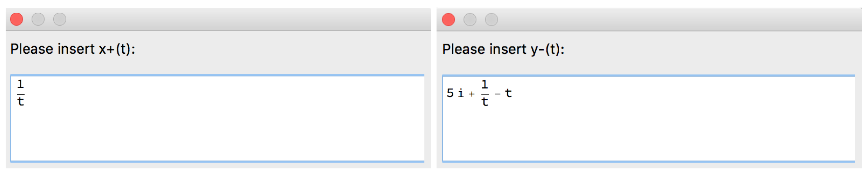This screenshot has width=868, height=176.
Task: Click the 5 in the y-(t) expression
Action: click(450, 93)
